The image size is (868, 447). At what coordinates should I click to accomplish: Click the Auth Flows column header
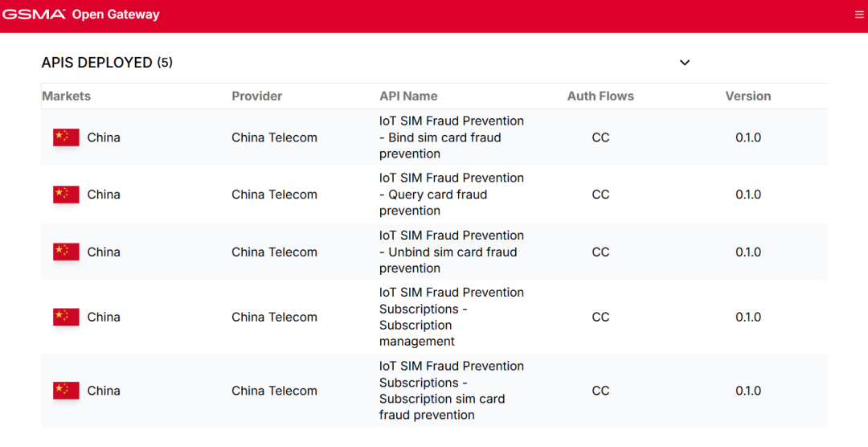tap(600, 96)
